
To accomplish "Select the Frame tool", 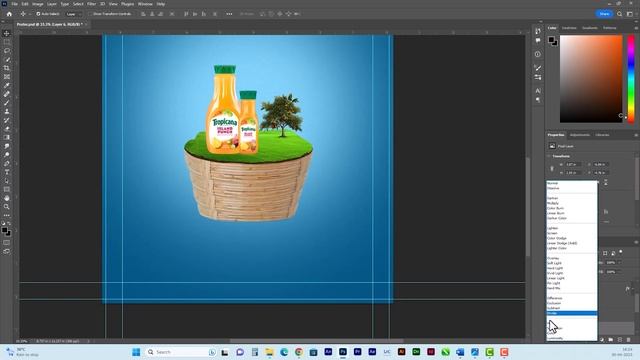I will point(7,76).
